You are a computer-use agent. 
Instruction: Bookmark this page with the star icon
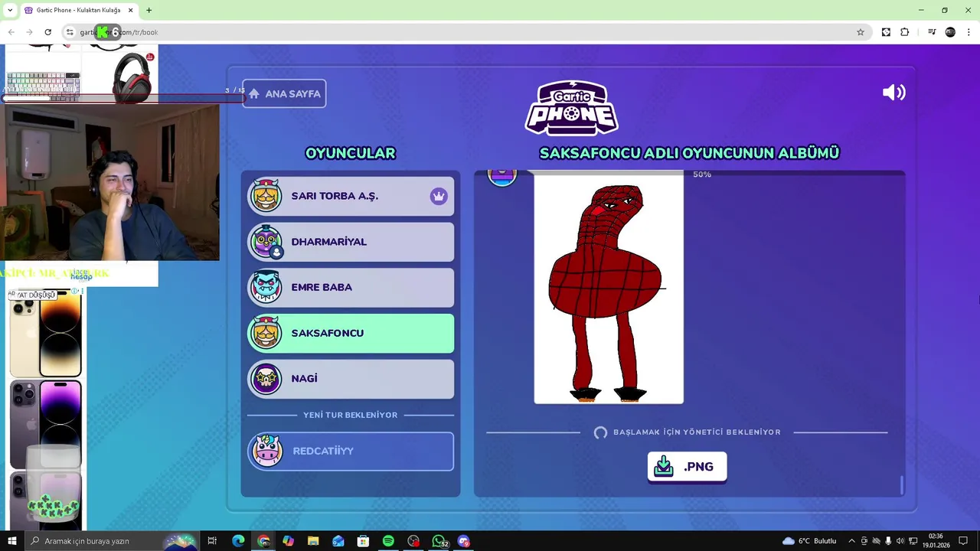[861, 32]
